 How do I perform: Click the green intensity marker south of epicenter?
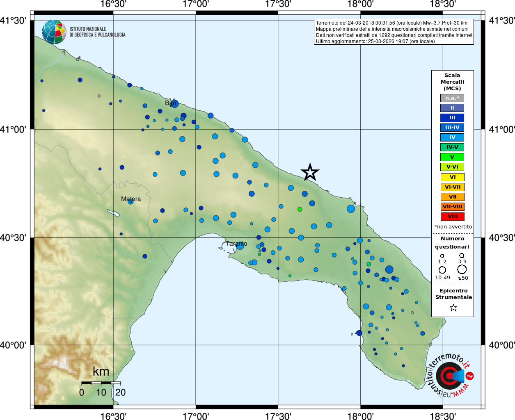coord(300,209)
